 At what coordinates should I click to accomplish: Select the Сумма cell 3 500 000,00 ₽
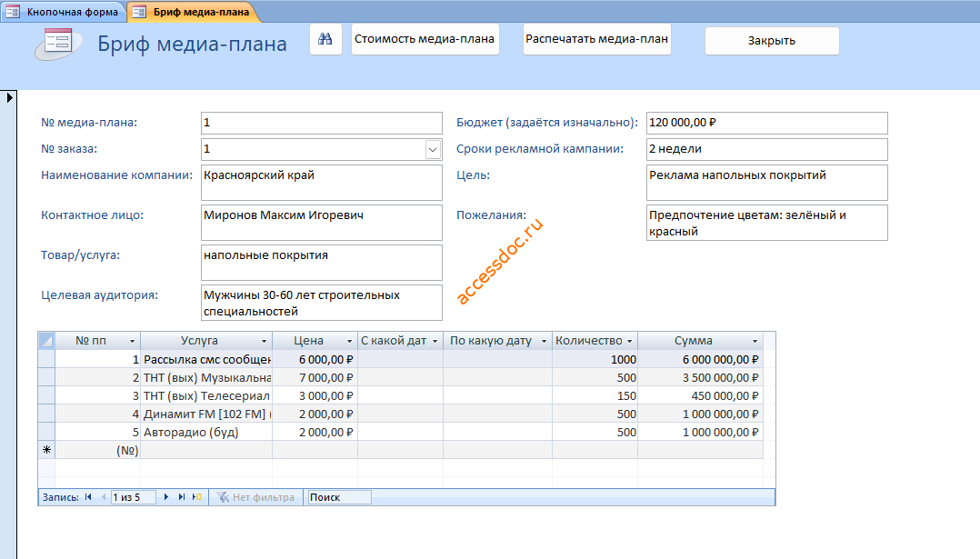pos(700,378)
